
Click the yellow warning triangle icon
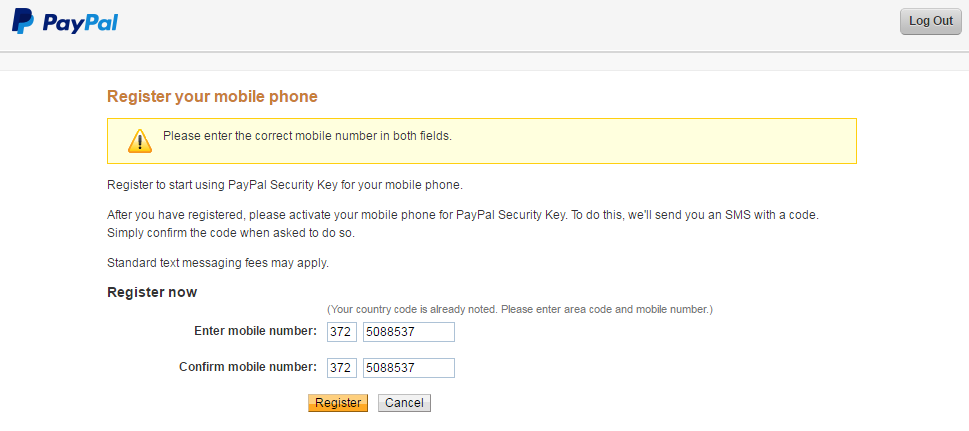pyautogui.click(x=140, y=141)
